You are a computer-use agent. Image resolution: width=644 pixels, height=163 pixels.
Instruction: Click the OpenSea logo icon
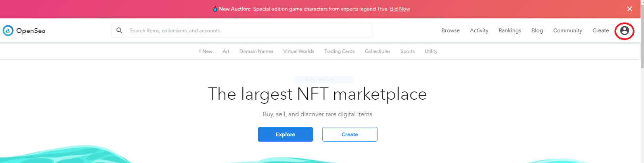pyautogui.click(x=8, y=30)
